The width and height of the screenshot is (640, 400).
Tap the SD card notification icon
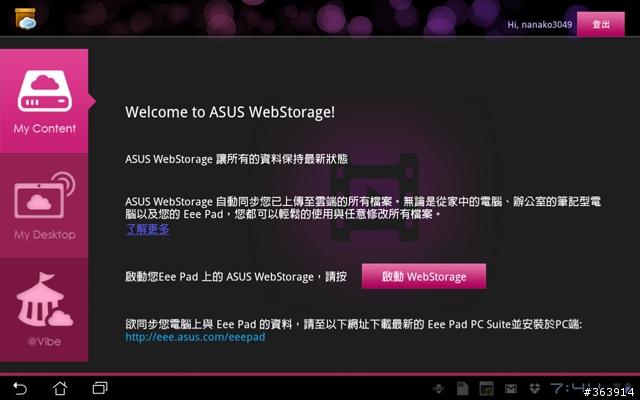pyautogui.click(x=462, y=389)
